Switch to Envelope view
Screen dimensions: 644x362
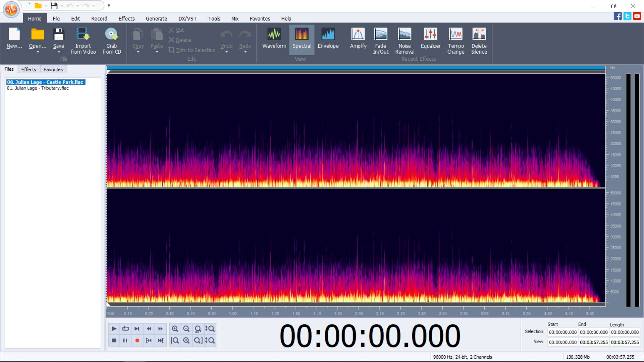click(x=328, y=39)
